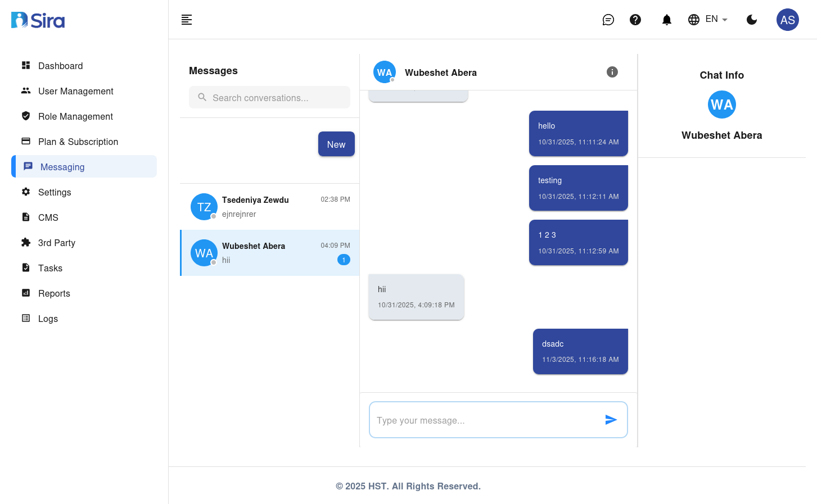Open the EN language dropdown

(707, 19)
